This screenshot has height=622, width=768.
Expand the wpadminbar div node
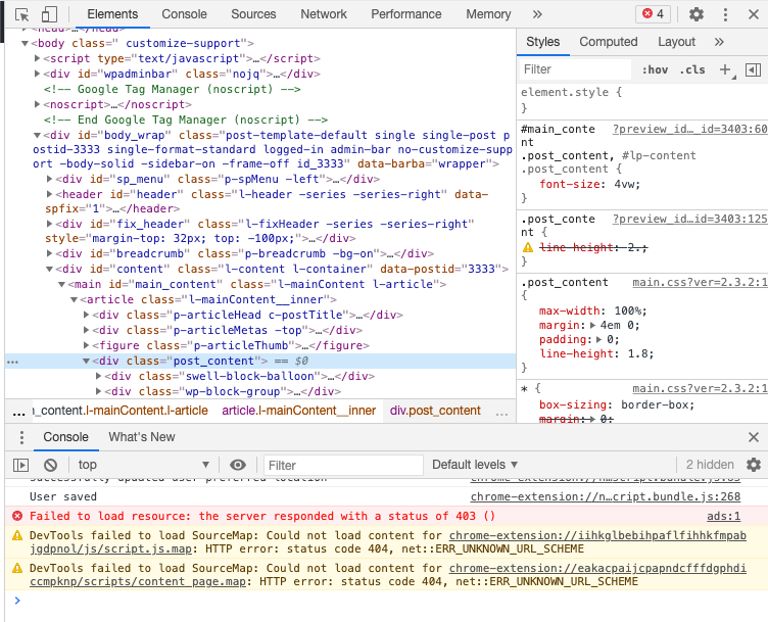pyautogui.click(x=37, y=74)
